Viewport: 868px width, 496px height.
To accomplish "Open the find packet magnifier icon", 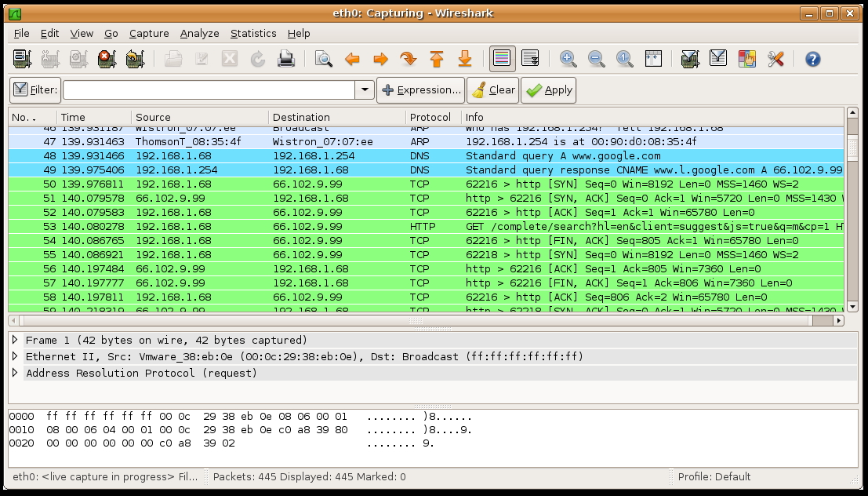I will [x=323, y=59].
